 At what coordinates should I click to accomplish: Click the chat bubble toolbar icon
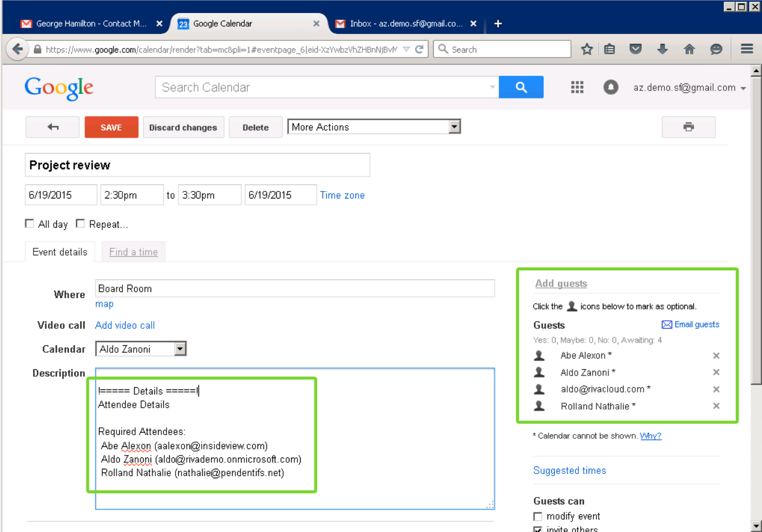[716, 49]
